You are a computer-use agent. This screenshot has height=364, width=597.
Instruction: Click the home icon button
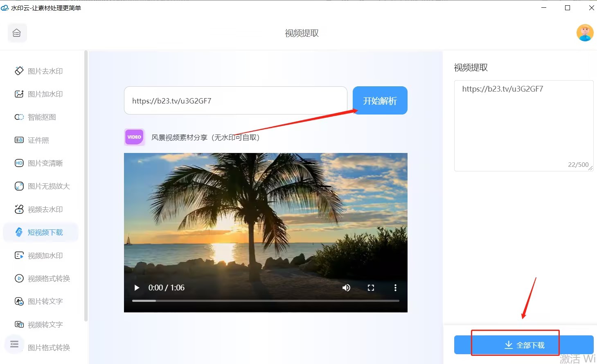(17, 33)
